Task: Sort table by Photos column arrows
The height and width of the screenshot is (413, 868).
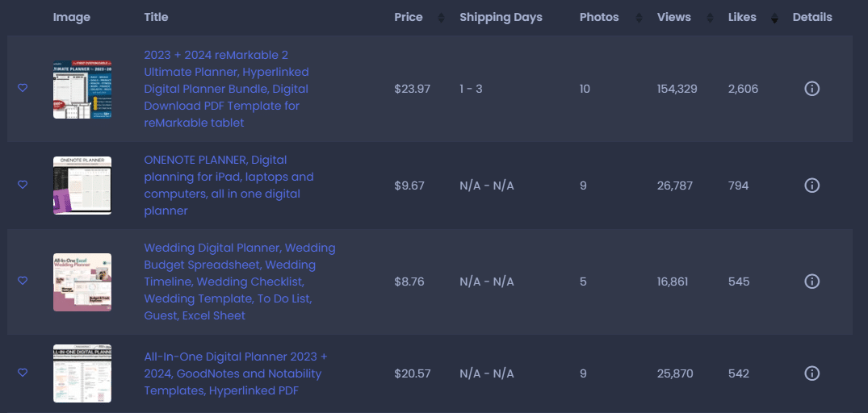Action: click(x=639, y=18)
